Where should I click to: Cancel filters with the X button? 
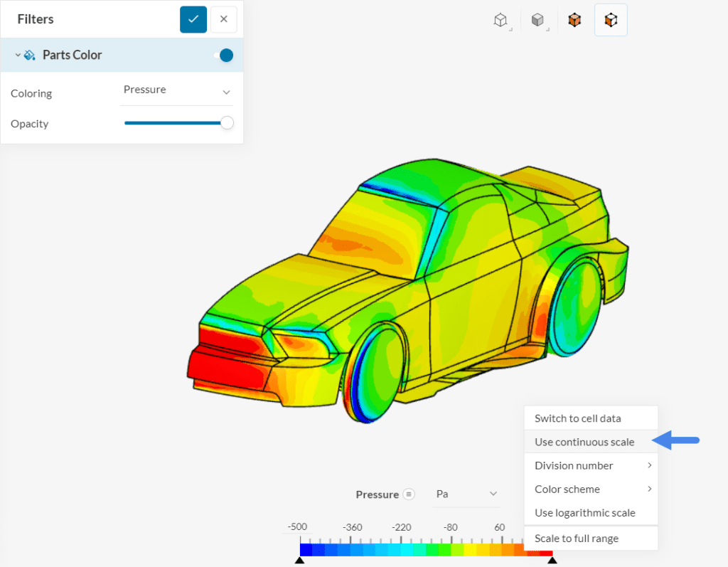(x=223, y=19)
